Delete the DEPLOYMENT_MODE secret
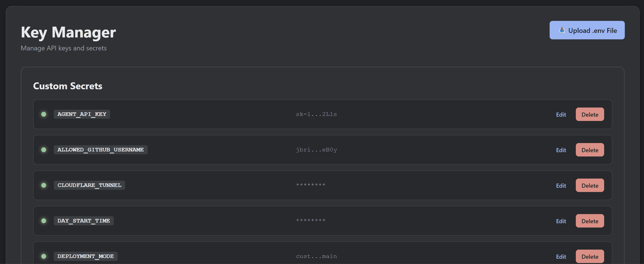 click(590, 256)
